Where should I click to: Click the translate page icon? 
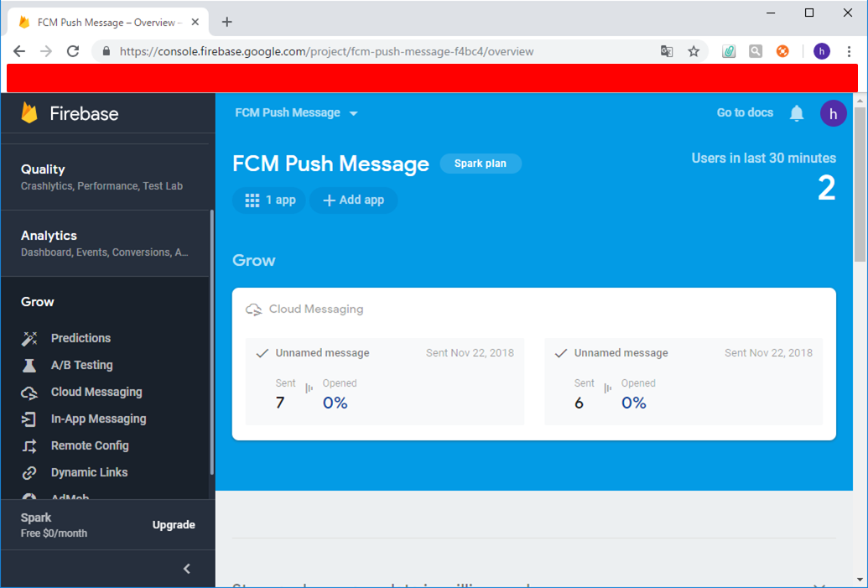[667, 51]
